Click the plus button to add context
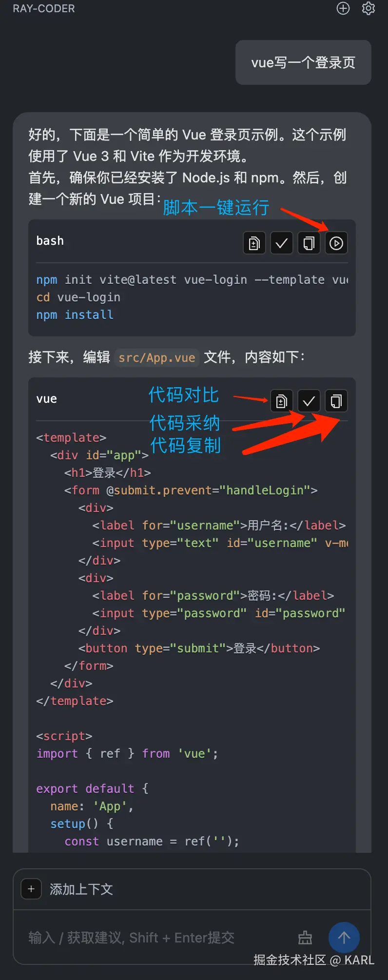 [31, 889]
